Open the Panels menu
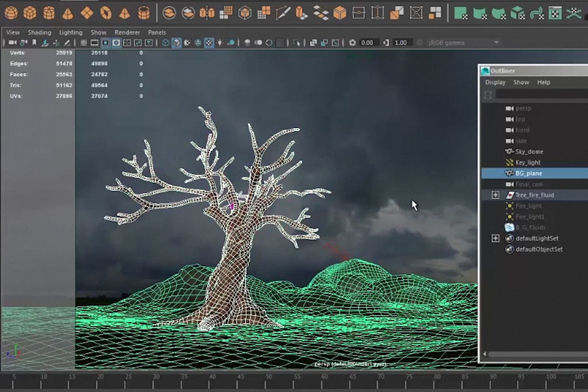This screenshot has width=588, height=392. (x=157, y=32)
